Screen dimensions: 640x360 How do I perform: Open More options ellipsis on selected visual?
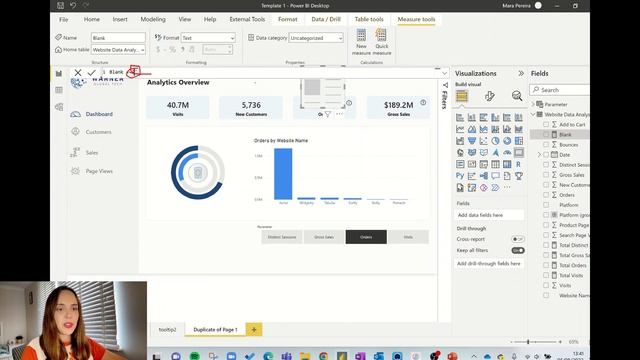tap(339, 114)
